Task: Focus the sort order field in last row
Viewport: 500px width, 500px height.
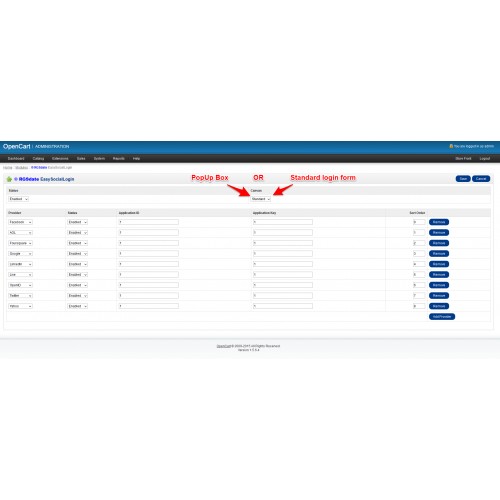Action: pyautogui.click(x=419, y=306)
